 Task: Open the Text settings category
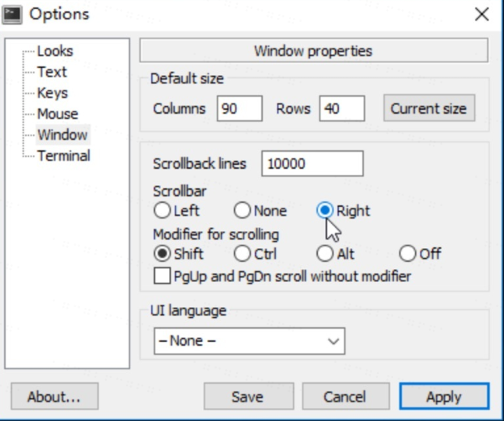tap(52, 72)
